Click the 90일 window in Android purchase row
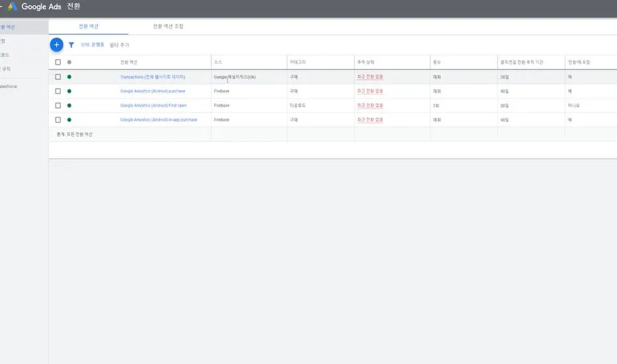 coord(504,91)
